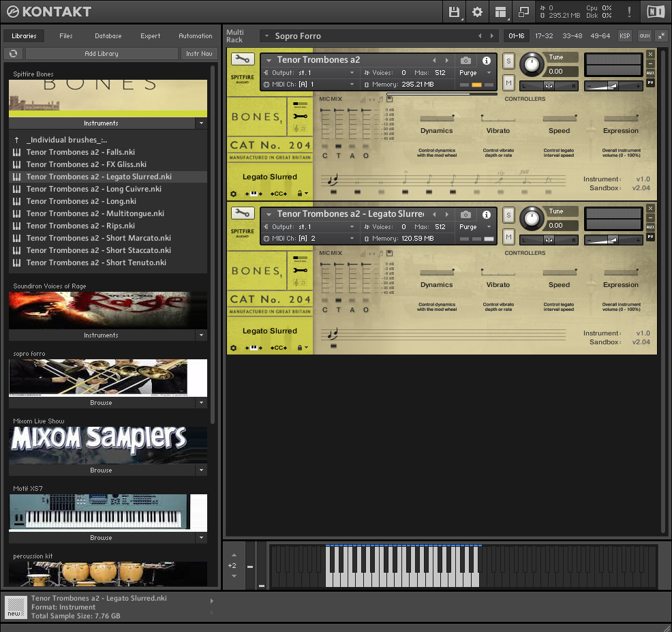The width and height of the screenshot is (672, 632).
Task: Open sopro forro Browse dropdown arrow
Action: tap(202, 403)
